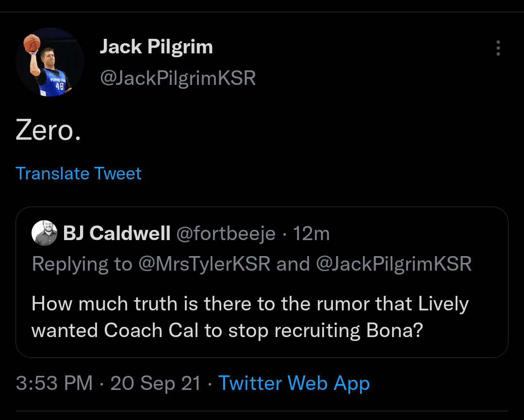Click the "Replying to" label
Screen dimensions: 524x420
pyautogui.click(x=82, y=264)
